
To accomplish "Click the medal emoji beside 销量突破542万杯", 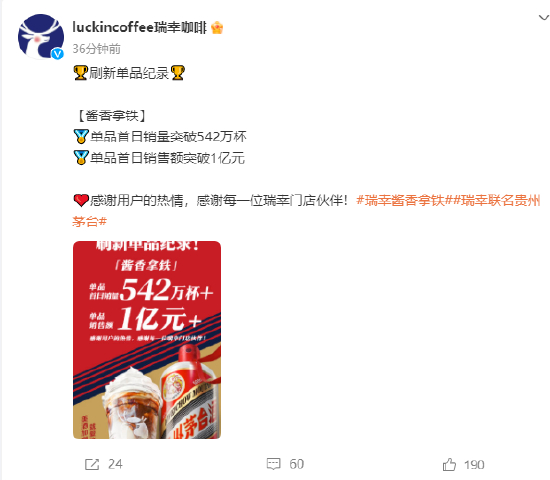I will (81, 136).
